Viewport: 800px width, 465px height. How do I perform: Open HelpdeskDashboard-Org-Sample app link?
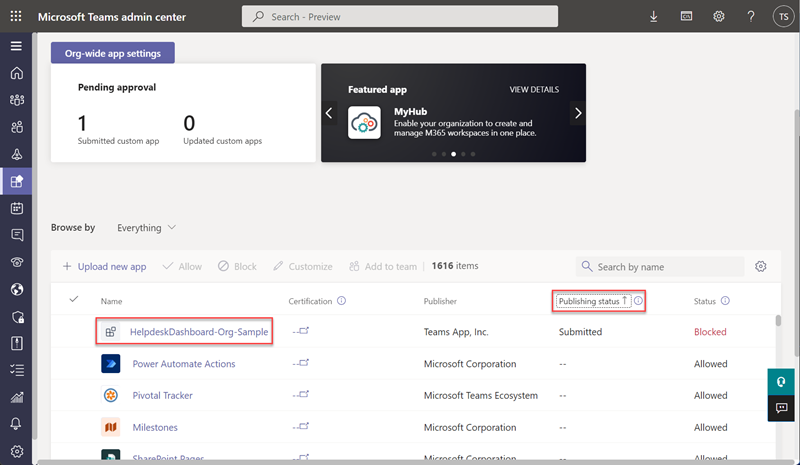click(199, 332)
